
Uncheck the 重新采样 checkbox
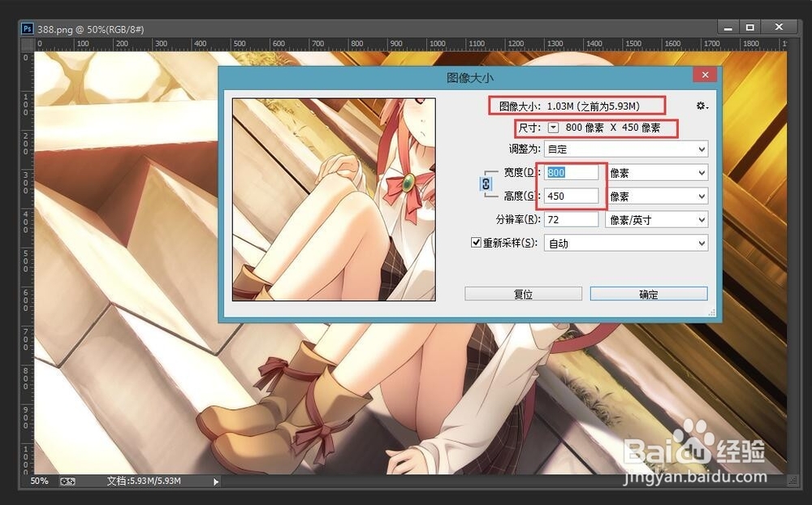coord(476,243)
